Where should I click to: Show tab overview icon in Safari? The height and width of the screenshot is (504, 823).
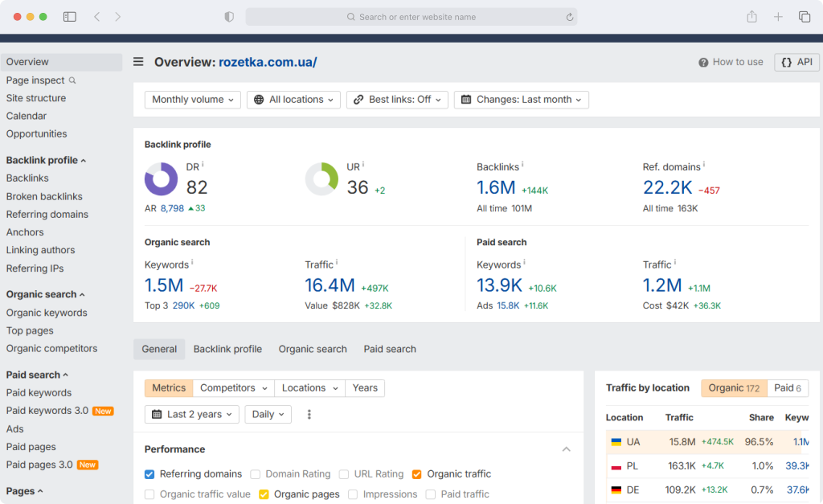coord(804,17)
